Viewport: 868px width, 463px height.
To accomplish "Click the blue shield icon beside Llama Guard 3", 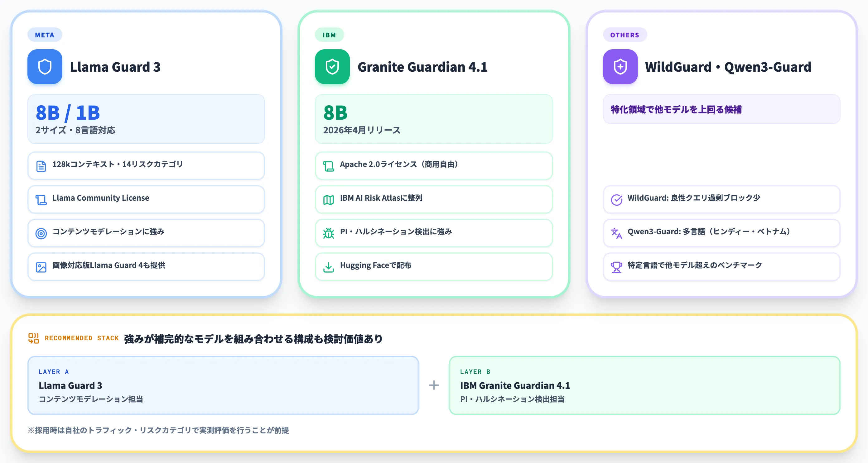I will pos(45,67).
